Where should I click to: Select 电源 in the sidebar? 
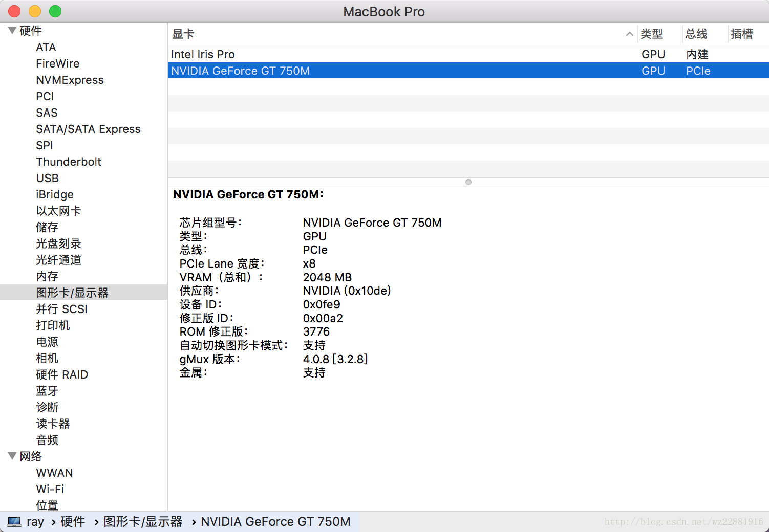click(x=47, y=342)
